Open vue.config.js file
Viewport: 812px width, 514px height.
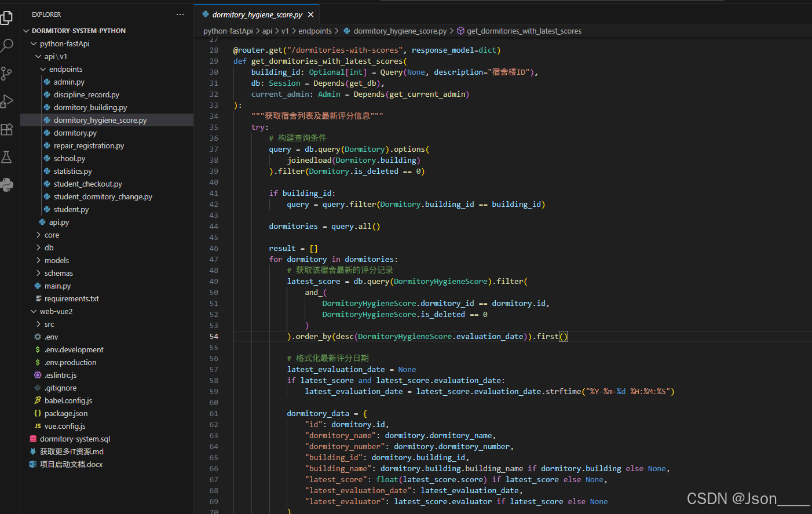pos(107,426)
